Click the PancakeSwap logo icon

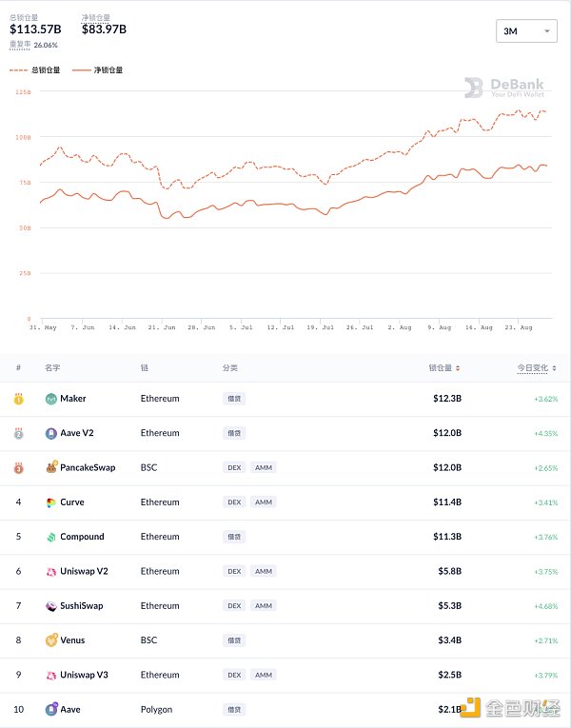[51, 467]
